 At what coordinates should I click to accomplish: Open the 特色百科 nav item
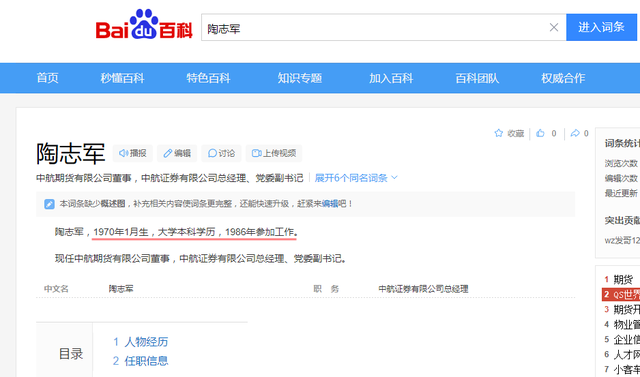coord(209,78)
